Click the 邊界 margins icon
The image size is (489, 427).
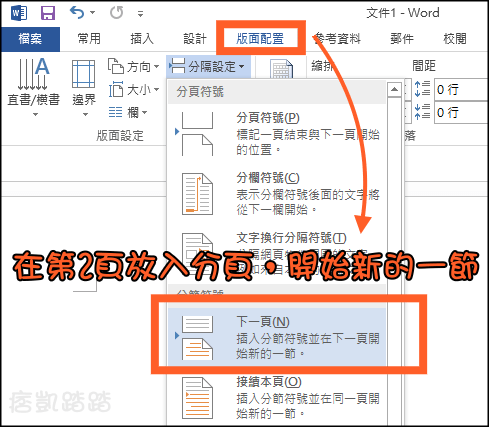tap(83, 74)
